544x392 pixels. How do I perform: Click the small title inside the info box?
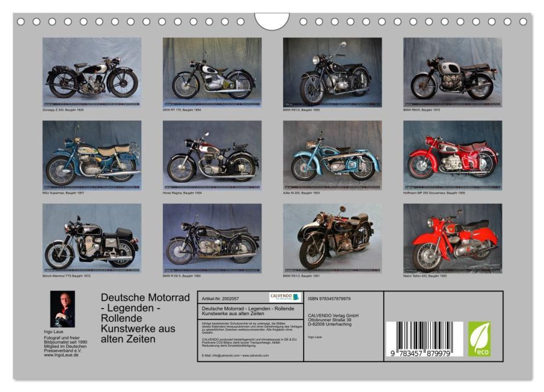(x=247, y=311)
